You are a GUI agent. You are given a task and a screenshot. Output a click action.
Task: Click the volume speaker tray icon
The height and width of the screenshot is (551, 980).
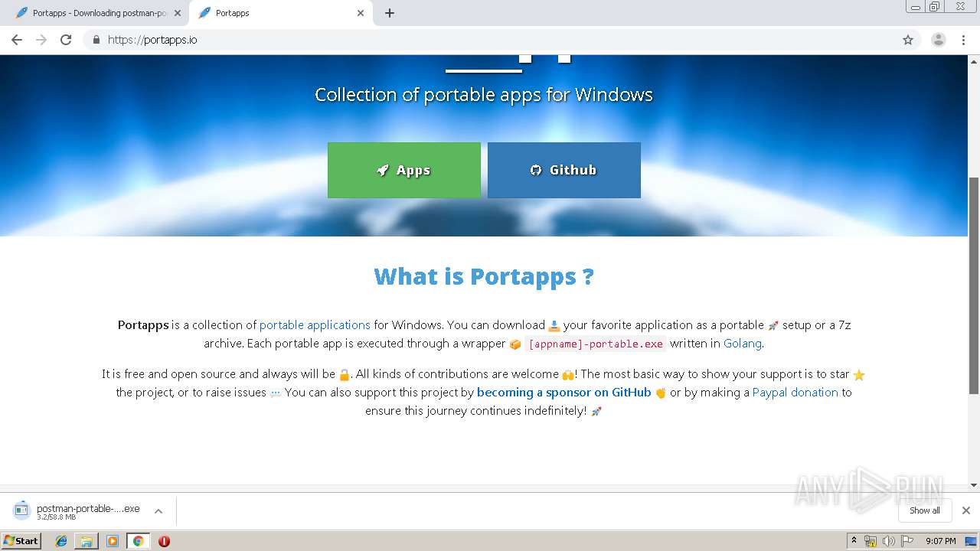888,541
